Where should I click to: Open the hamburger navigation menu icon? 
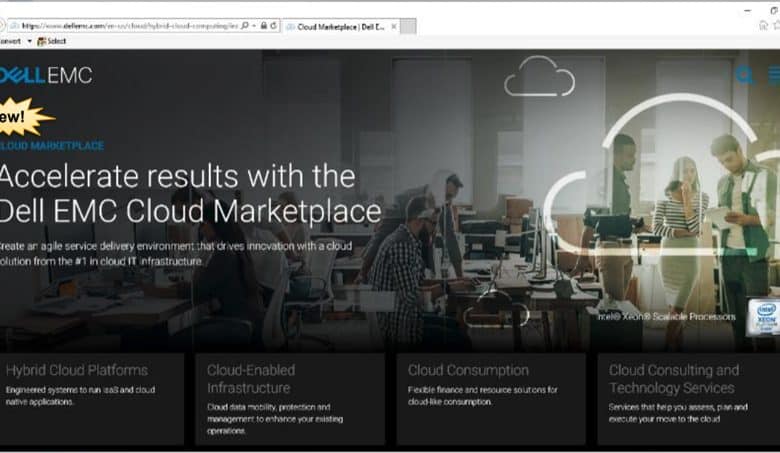pos(775,75)
